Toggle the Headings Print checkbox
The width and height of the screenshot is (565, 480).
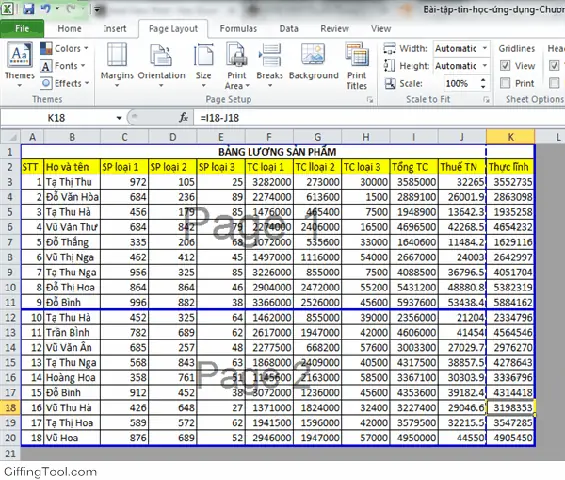tap(554, 83)
